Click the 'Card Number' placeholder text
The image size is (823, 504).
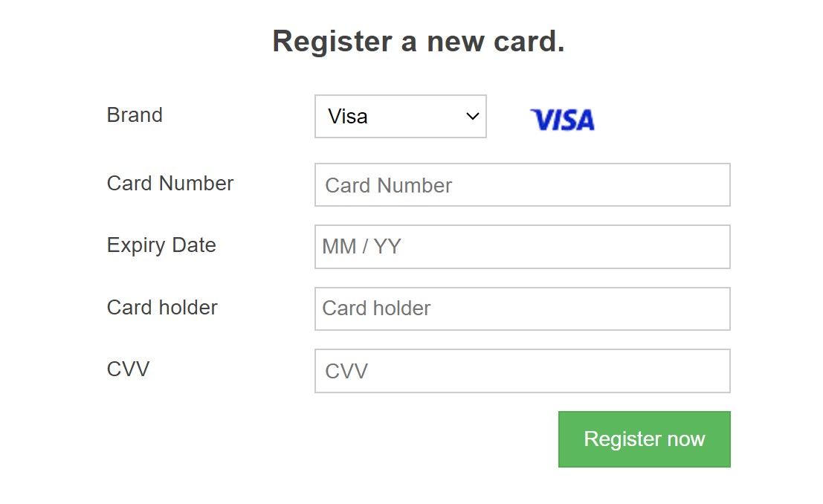388,185
